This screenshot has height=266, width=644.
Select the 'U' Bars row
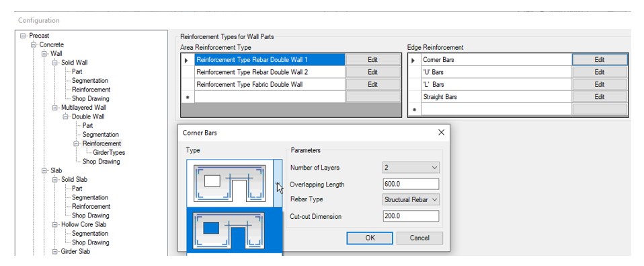[497, 72]
